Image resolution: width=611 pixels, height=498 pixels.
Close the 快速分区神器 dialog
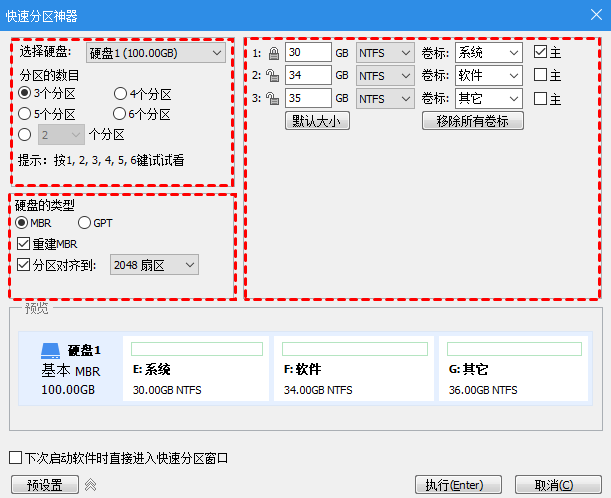point(596,15)
